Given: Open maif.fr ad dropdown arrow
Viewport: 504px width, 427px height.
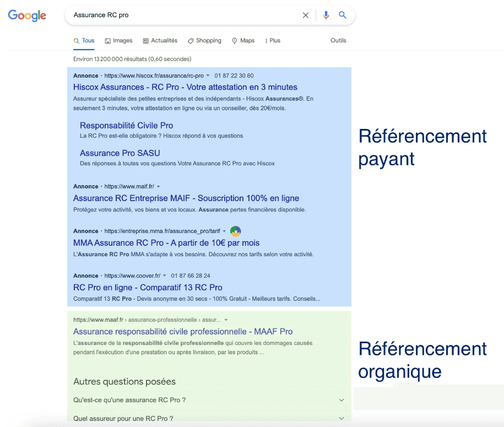Looking at the screenshot, I should (158, 186).
